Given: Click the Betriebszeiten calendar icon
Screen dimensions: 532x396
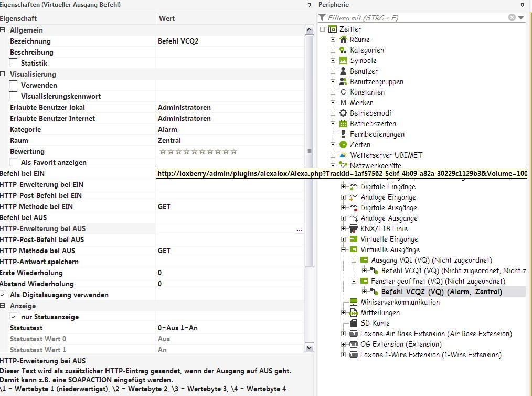Looking at the screenshot, I should (343, 123).
